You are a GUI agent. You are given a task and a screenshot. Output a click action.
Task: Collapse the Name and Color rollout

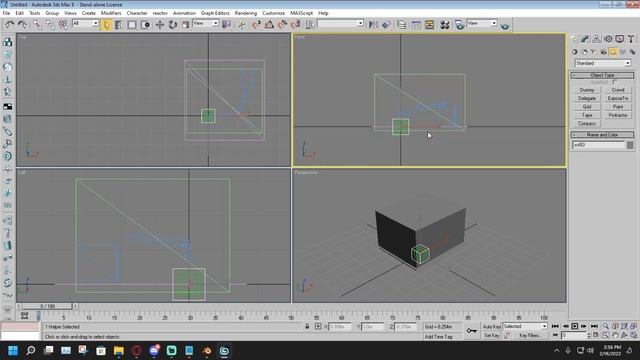coord(602,135)
